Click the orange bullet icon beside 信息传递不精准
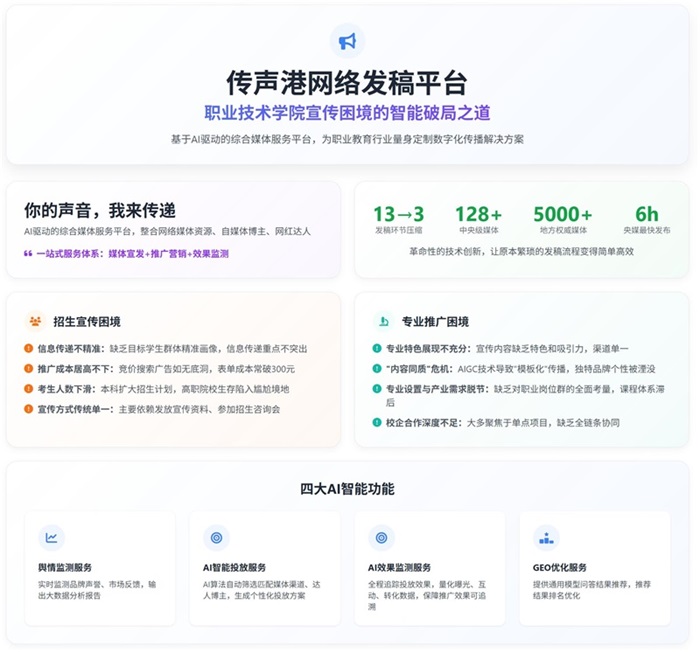The height and width of the screenshot is (652, 700). (x=29, y=349)
